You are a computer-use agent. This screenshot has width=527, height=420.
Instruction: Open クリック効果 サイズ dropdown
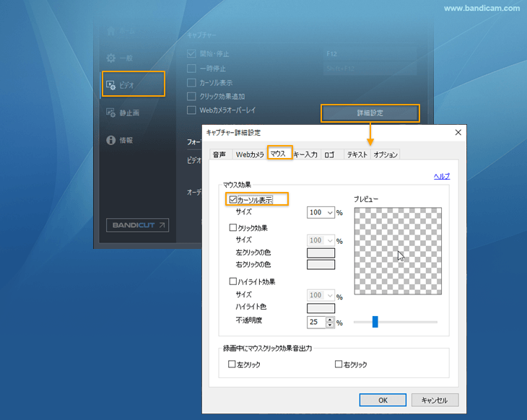pos(321,240)
